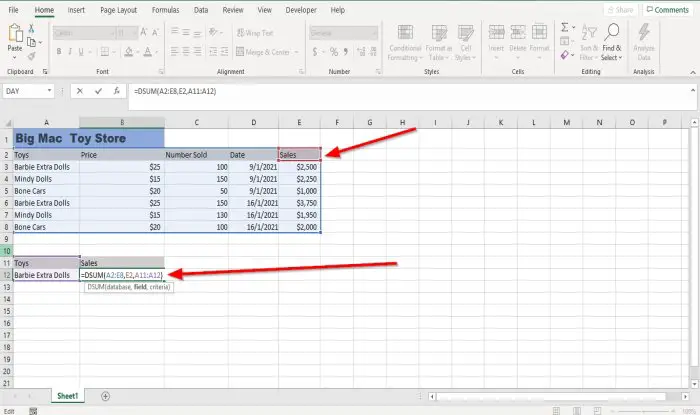Screen dimensions: 700x415
Task: Switch to the Data tab
Action: tap(201, 10)
